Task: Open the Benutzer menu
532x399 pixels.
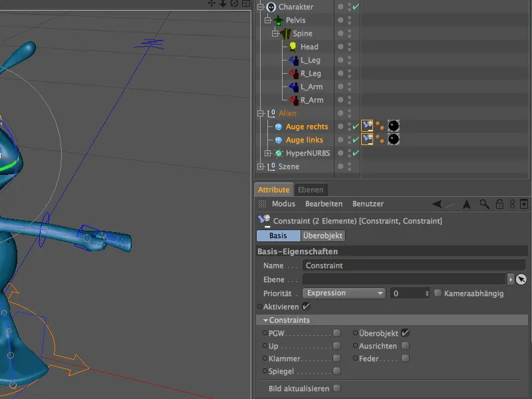Action: point(368,204)
